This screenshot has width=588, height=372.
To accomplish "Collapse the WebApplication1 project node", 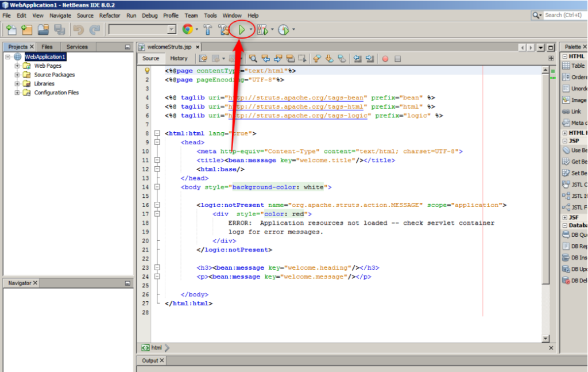I will click(8, 57).
